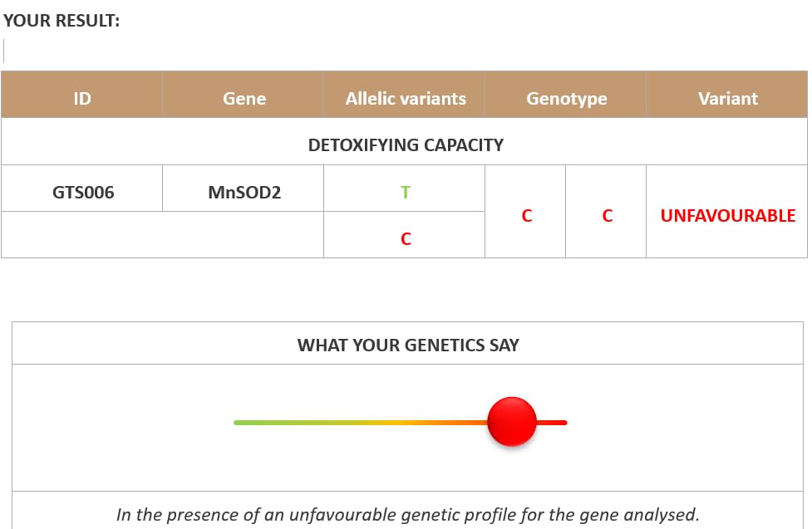Image resolution: width=812 pixels, height=529 pixels.
Task: Click the unfavourable genetic profile description text
Action: click(x=407, y=515)
